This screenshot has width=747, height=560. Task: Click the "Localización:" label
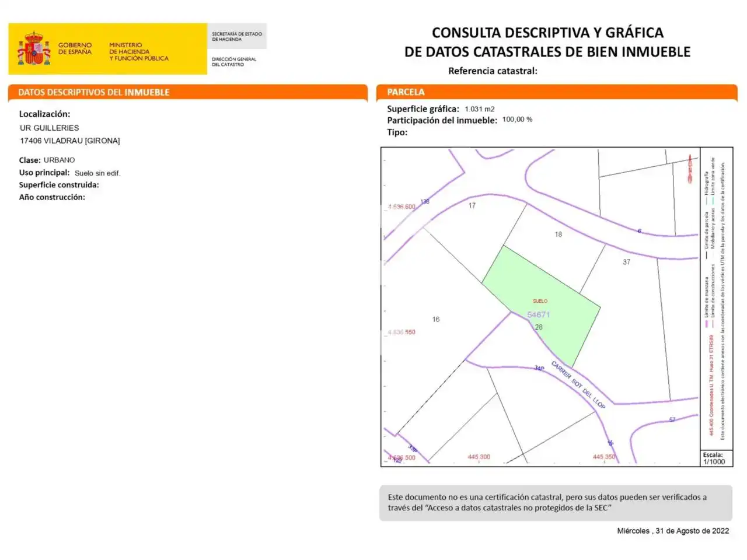(x=44, y=114)
